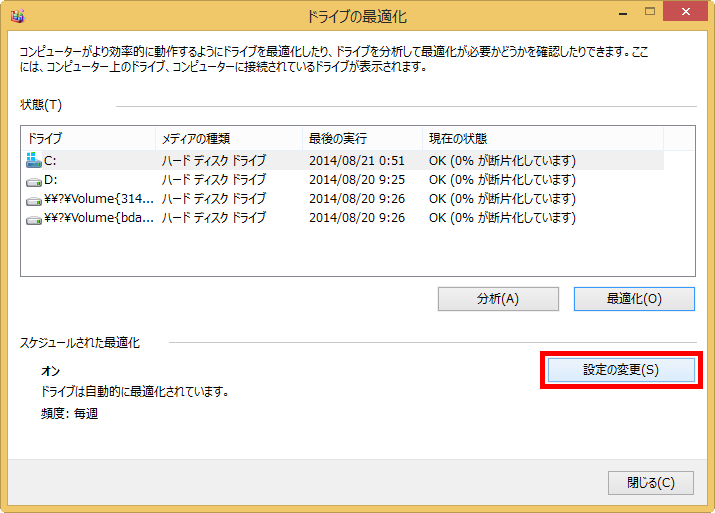Image resolution: width=715 pixels, height=513 pixels.
Task: Click ドライブは自動的に最適化されています text
Action: (x=135, y=392)
